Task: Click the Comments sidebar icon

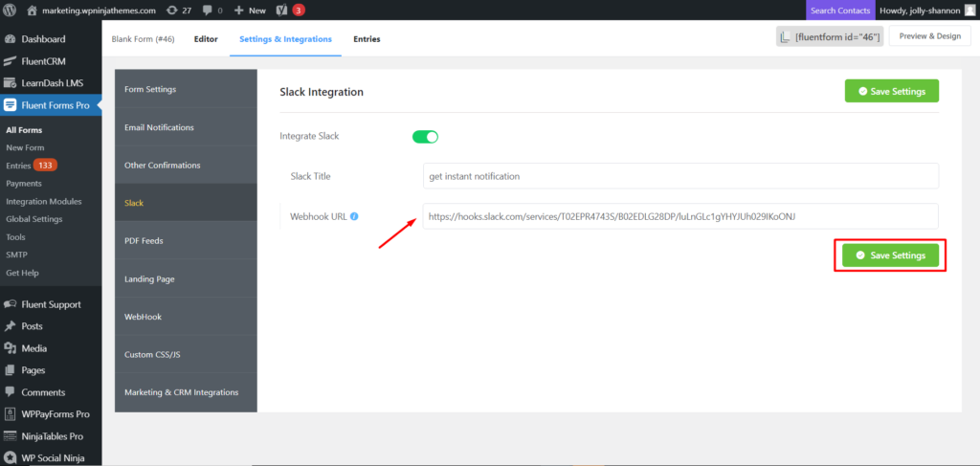Action: tap(10, 392)
